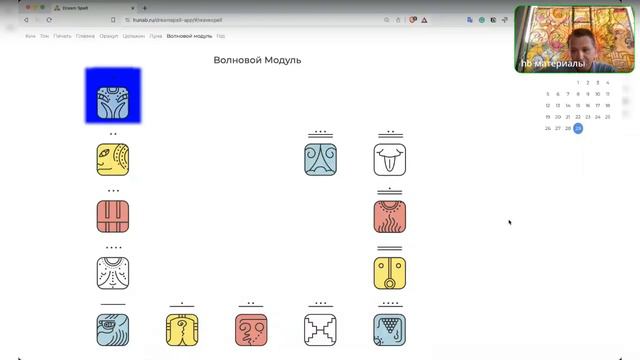640x360 pixels.
Task: Click the dark round extension icon
Action: click(493, 20)
